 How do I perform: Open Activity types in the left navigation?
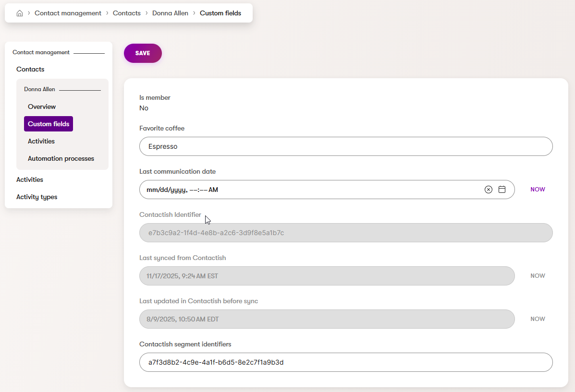[37, 197]
